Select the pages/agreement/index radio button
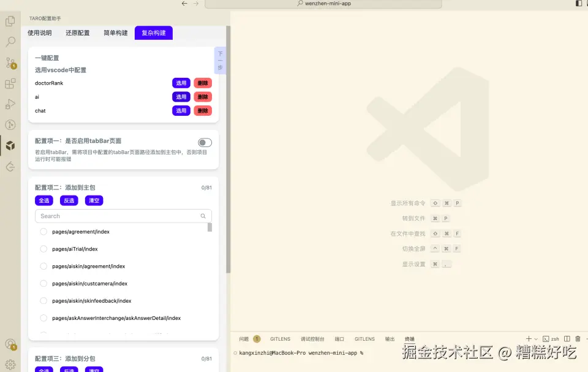Viewport: 588px width, 372px height. (x=43, y=232)
